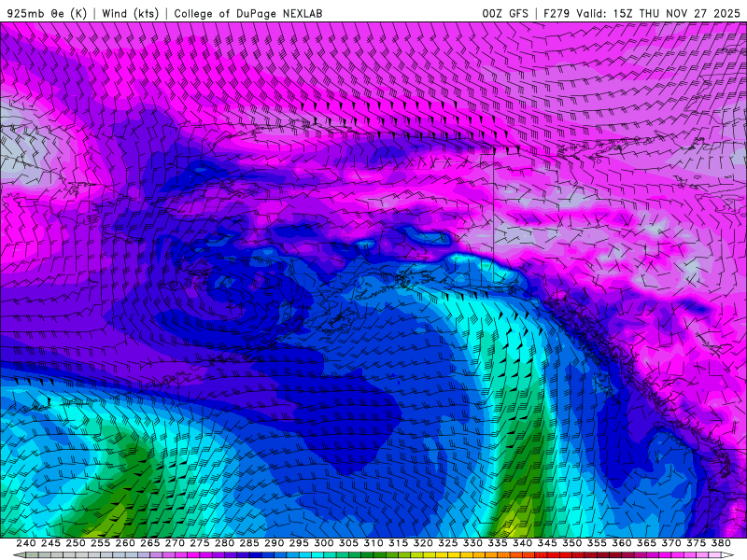Click the 305 color scale value
Viewport: 747px width, 560px height.
(348, 543)
